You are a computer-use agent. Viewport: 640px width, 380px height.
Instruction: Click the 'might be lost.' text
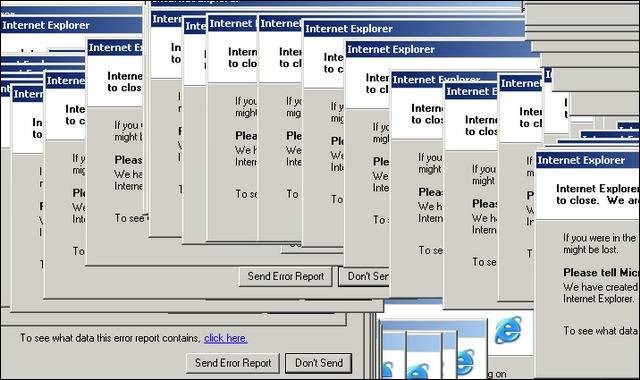click(590, 249)
